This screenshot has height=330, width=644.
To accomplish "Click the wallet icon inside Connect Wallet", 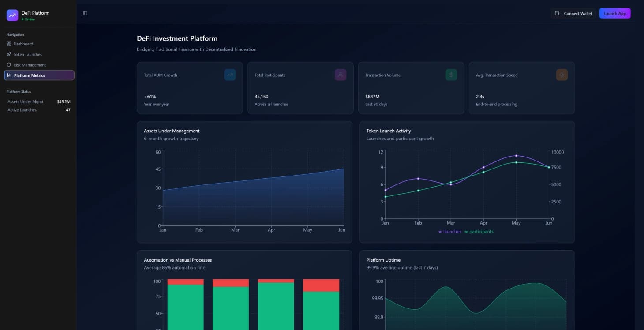I will click(x=557, y=13).
